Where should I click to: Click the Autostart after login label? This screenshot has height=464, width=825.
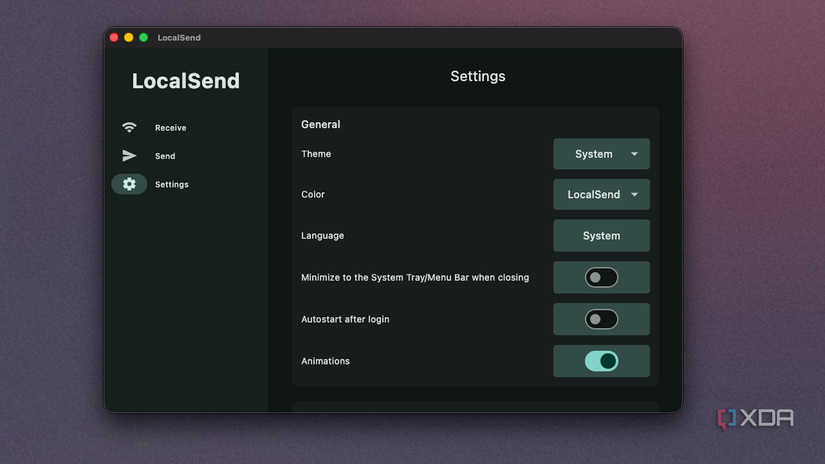[x=345, y=319]
